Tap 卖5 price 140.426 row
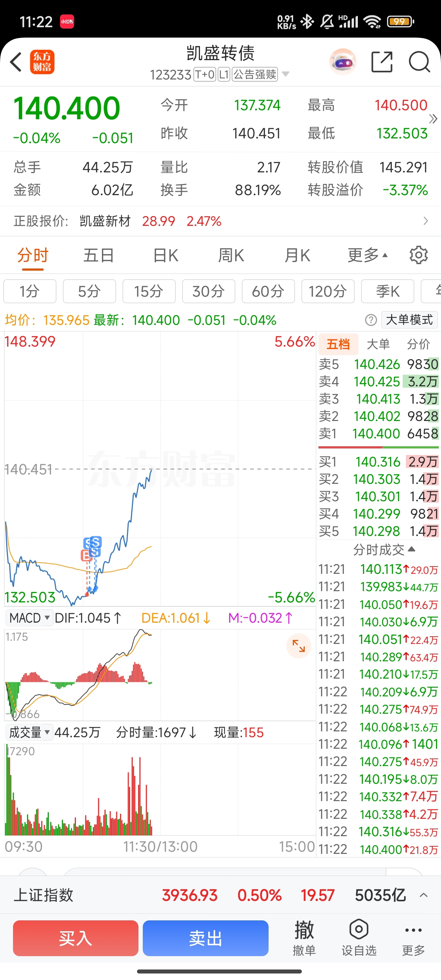441x980 pixels. (378, 364)
